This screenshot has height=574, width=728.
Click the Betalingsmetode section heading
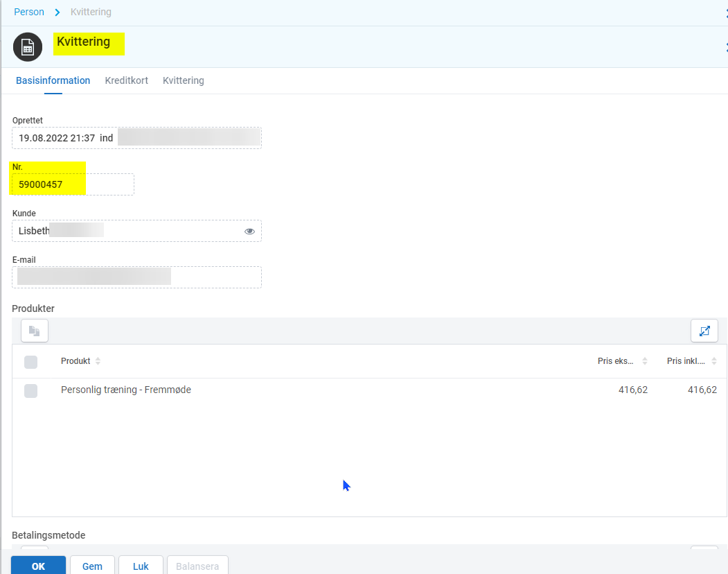[x=48, y=535]
